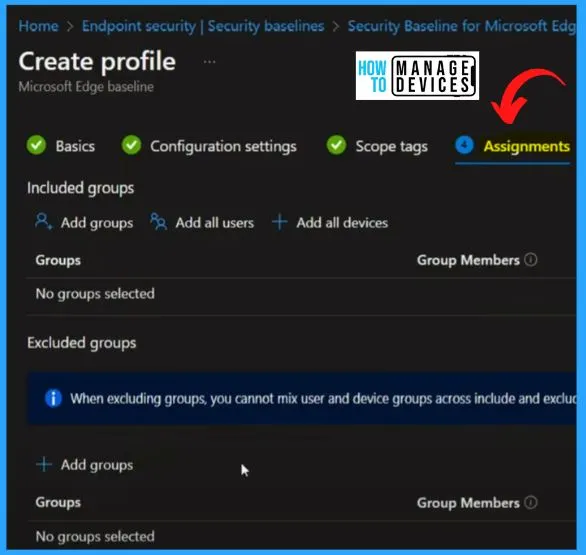Click Group Members header in Excluded groups table
Viewport: 586px width, 555px height.
pos(468,503)
